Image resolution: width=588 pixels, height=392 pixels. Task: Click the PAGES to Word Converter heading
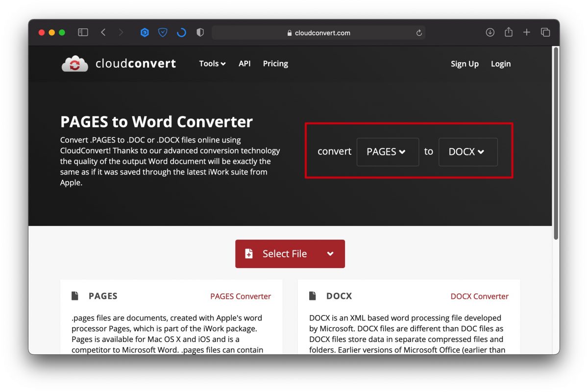(157, 122)
